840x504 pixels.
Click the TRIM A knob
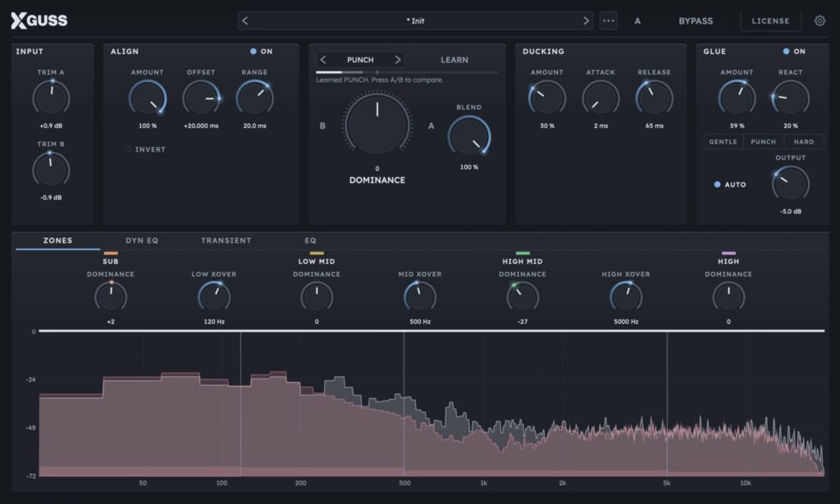pos(51,98)
